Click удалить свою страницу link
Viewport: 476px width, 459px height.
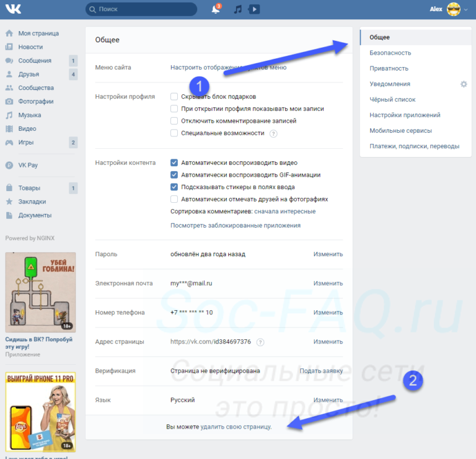[236, 427]
